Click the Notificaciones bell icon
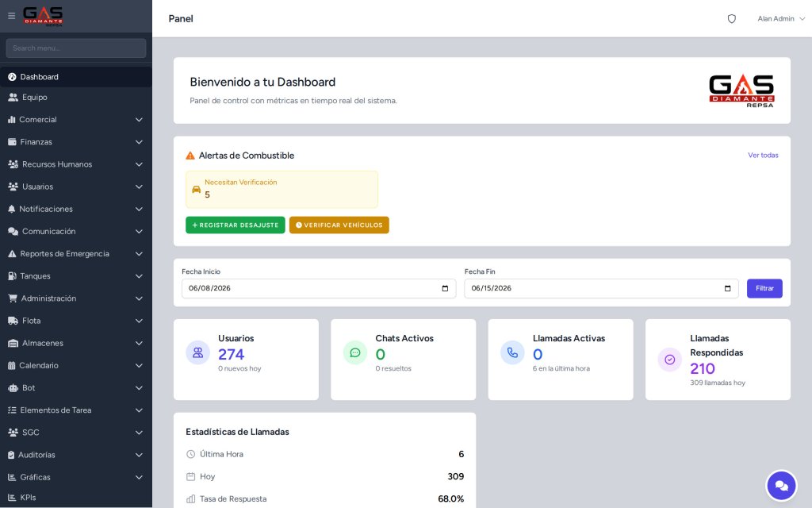Screen dimensions: 812x508 pyautogui.click(x=11, y=209)
